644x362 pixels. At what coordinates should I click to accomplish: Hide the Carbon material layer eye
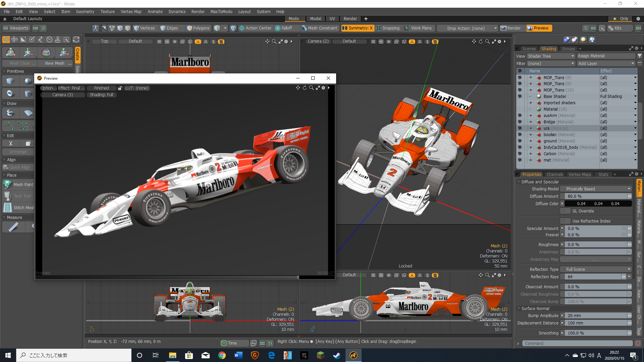(520, 154)
